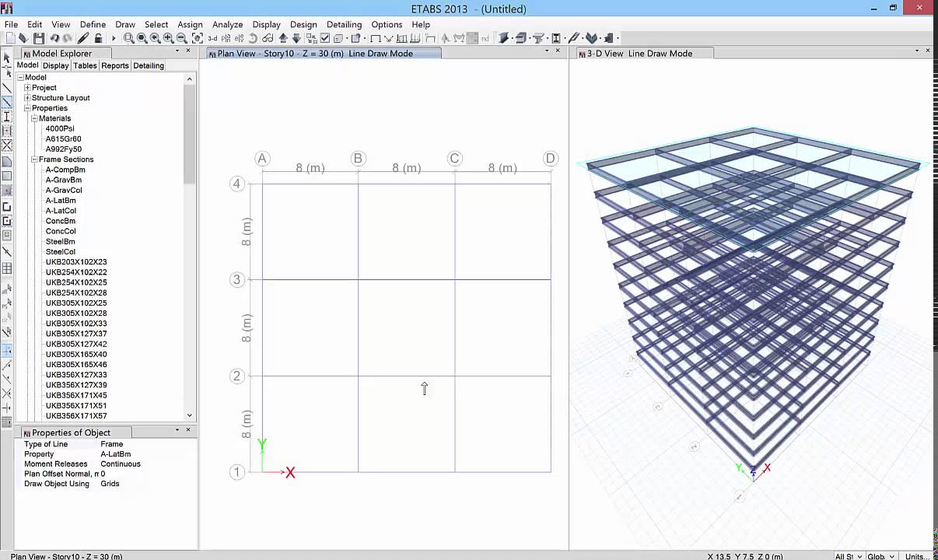Collapse the Frame Sections tree node

[34, 159]
